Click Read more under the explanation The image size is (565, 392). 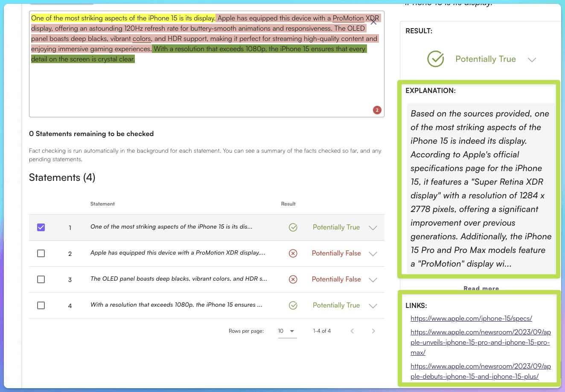[481, 288]
